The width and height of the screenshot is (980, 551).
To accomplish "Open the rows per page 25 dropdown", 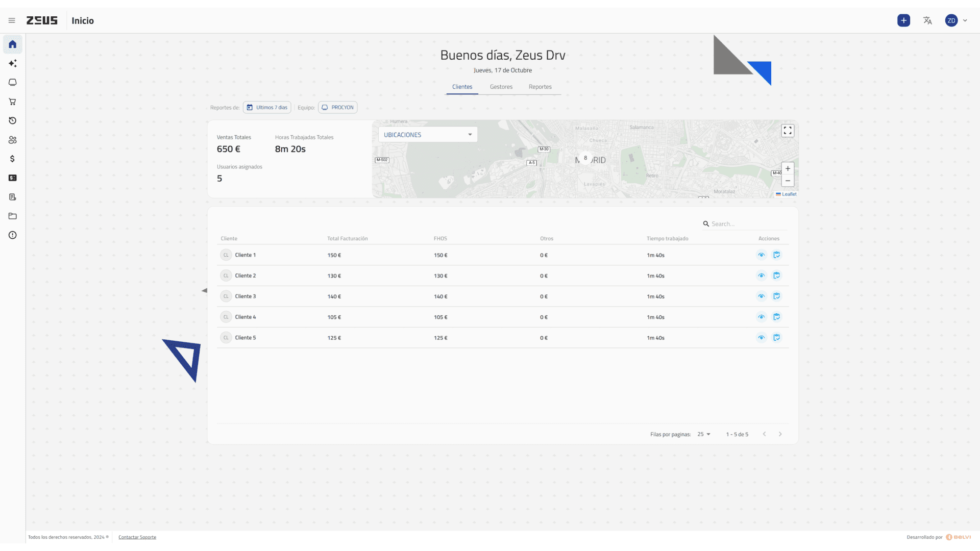I will [704, 434].
